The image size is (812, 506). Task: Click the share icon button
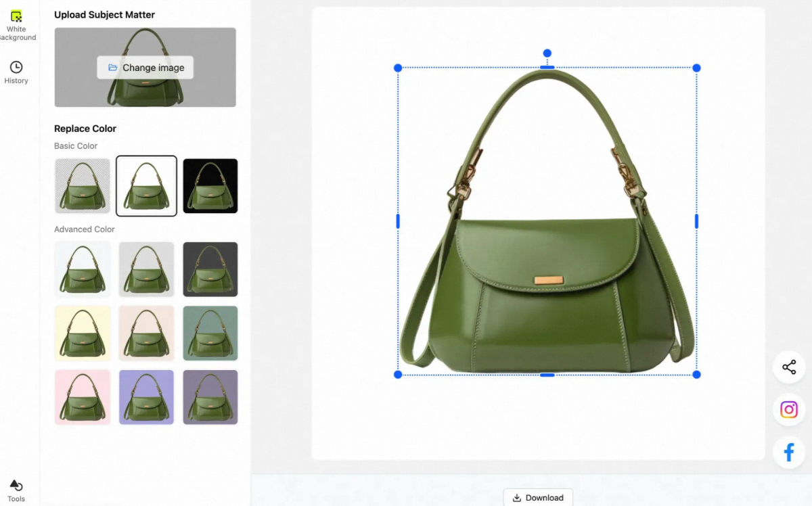click(789, 367)
